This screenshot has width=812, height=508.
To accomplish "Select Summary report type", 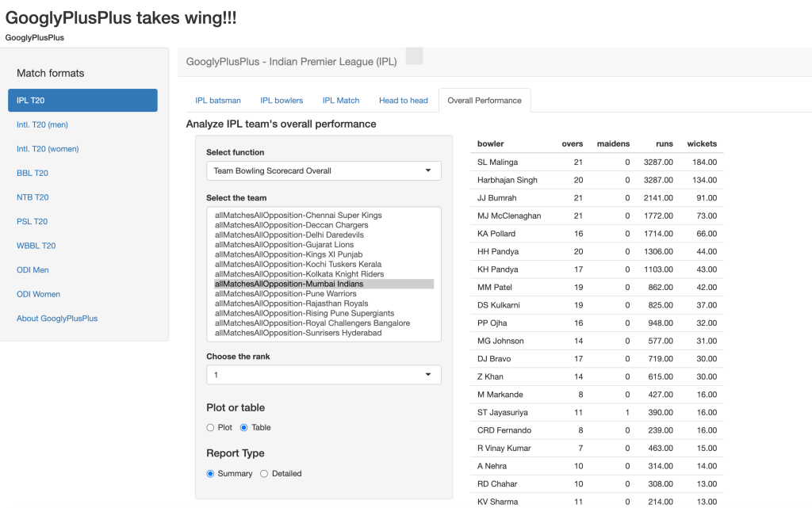I will pos(211,473).
